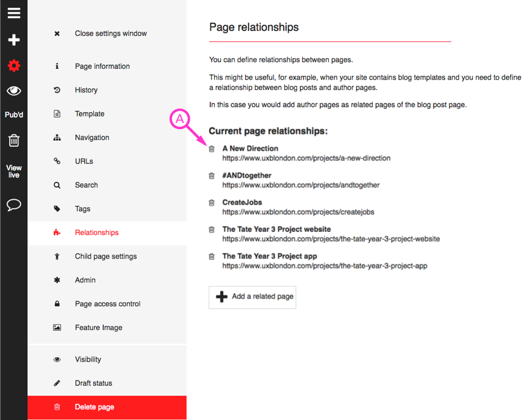Screen dimensions: 532x420
Task: Click the A New Direction title
Action: [250, 149]
